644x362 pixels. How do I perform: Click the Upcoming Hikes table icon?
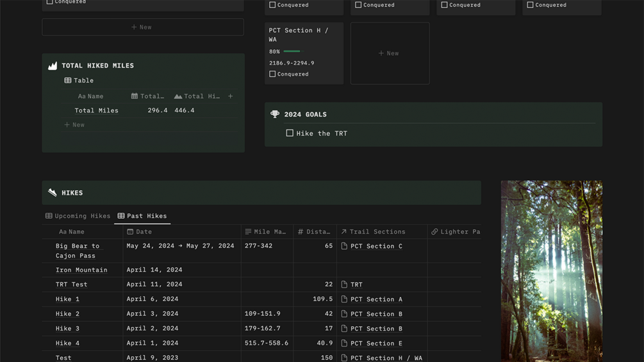coord(49,216)
